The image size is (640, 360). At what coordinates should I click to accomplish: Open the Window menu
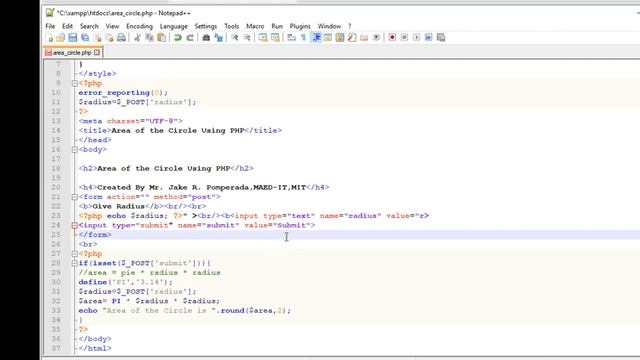[x=329, y=26]
